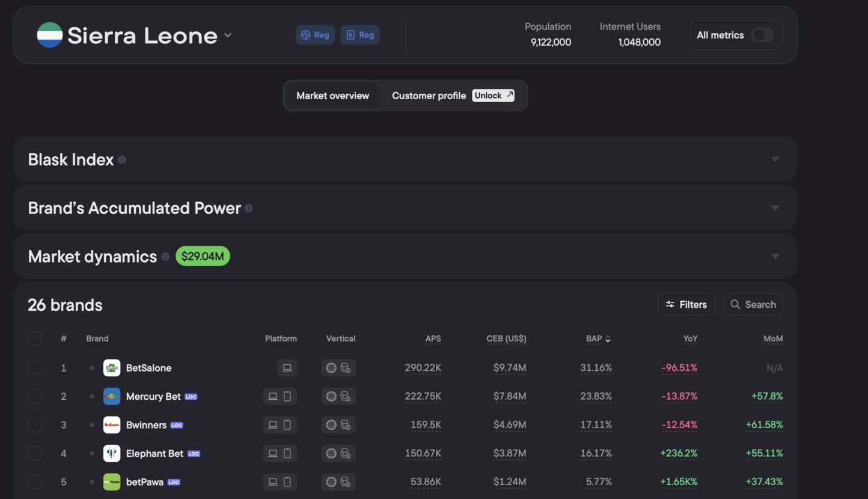Open the Sierra Leone country dropdown

point(228,35)
